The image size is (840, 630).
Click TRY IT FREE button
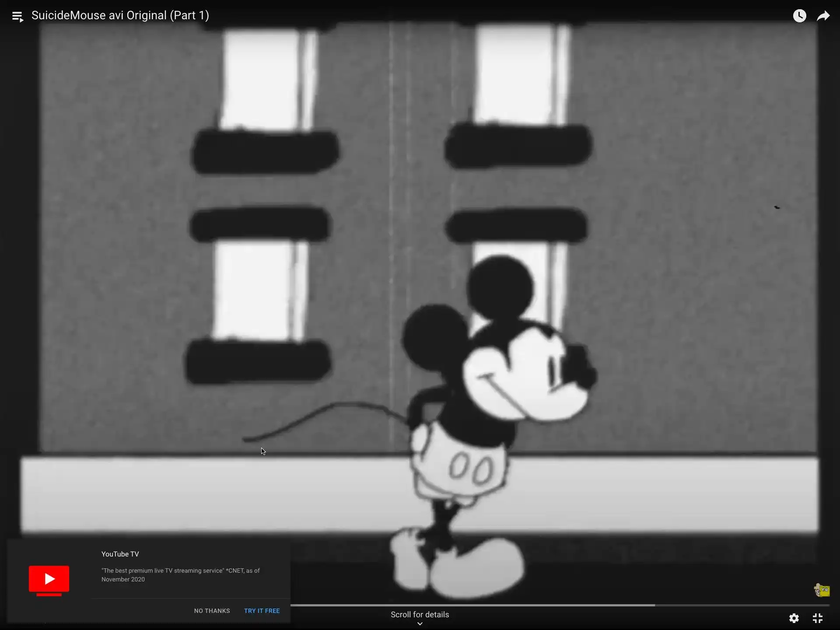point(262,611)
